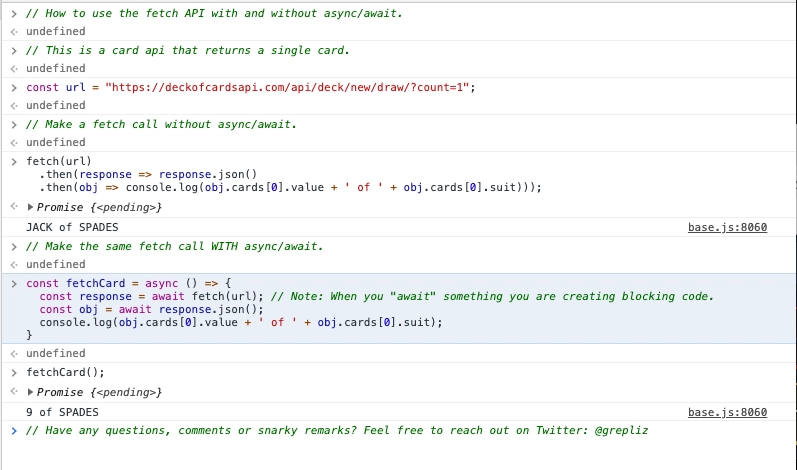Click the deckofcardsapi.com URL string
Screen dimensions: 797x470
click(287, 87)
